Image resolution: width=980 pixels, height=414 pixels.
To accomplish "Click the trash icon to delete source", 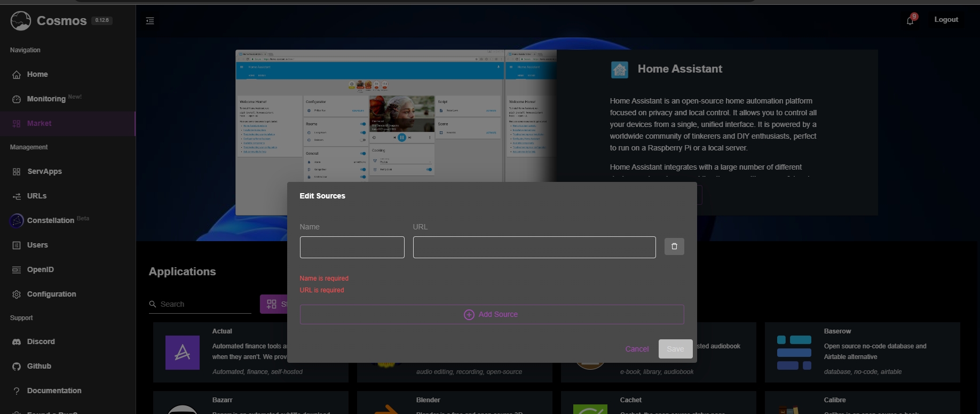I will (674, 246).
